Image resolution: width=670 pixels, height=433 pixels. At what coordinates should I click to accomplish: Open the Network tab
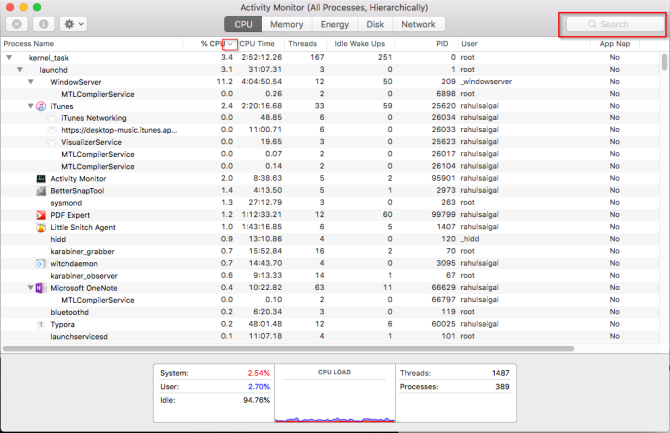tap(418, 24)
